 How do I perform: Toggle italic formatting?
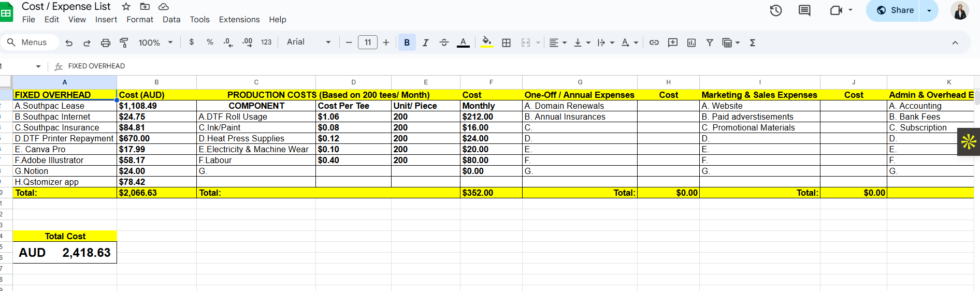425,43
